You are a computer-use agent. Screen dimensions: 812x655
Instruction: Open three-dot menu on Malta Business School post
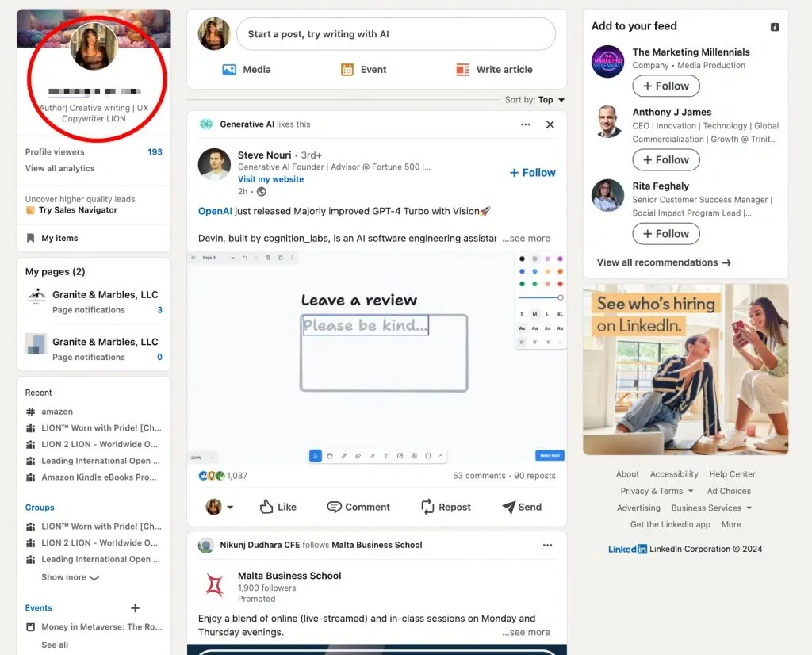pos(547,545)
